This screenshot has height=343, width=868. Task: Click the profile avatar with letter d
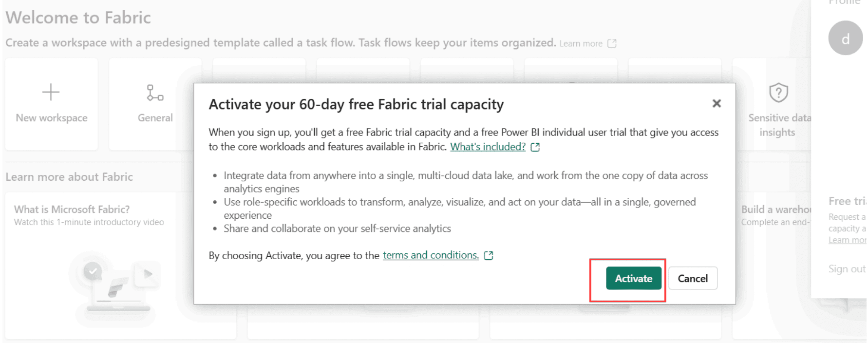coord(845,38)
